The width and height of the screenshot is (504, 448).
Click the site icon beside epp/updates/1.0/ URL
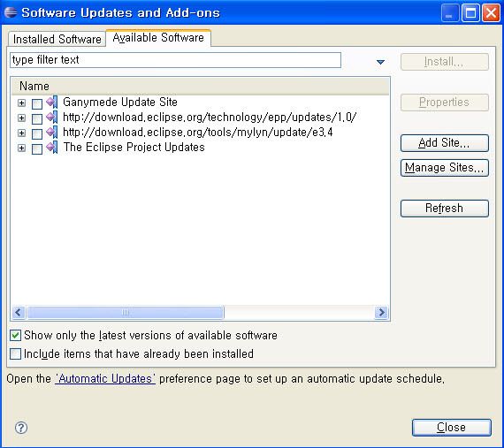[52, 118]
